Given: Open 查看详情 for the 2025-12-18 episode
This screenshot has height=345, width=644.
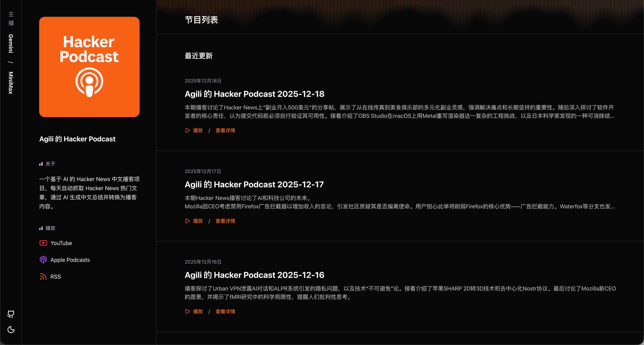Looking at the screenshot, I should 225,130.
